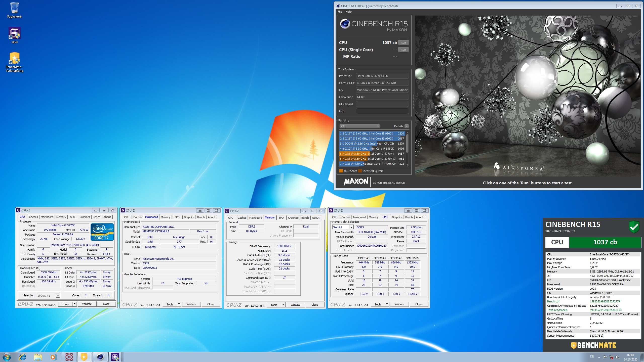The image size is (644, 362).
Task: Click the GFX Board field
Action: pyautogui.click(x=382, y=104)
